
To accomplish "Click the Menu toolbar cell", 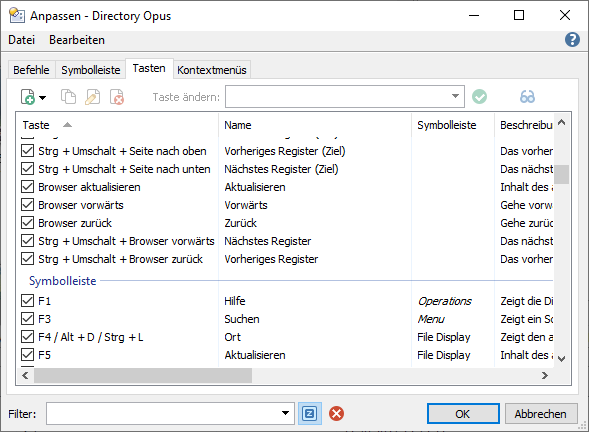I will click(x=431, y=319).
